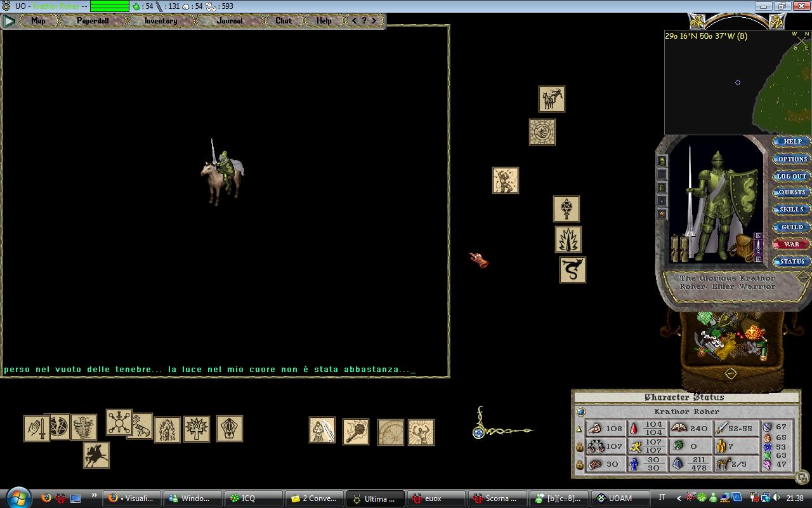Open the GUILD button
Viewport: 812px width, 508px height.
792,227
